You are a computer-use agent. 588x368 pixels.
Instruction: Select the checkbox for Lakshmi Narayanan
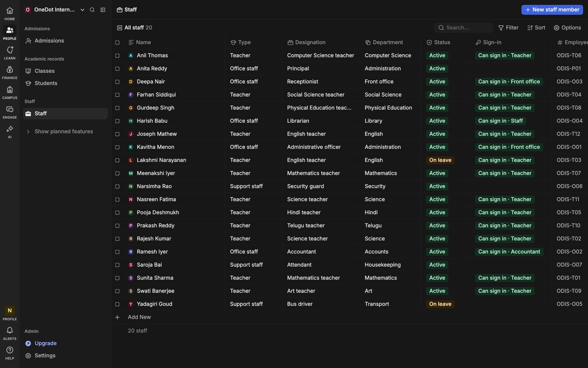click(117, 160)
